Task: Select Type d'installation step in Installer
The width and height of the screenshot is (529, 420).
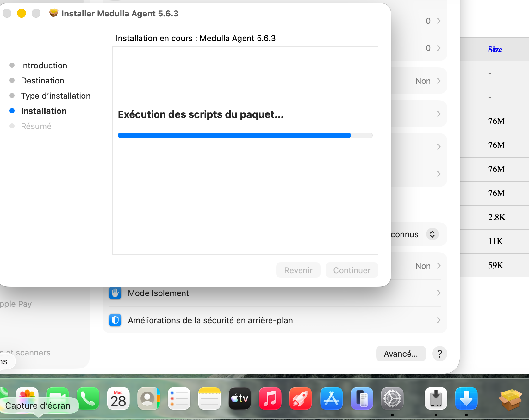Action: 56,96
